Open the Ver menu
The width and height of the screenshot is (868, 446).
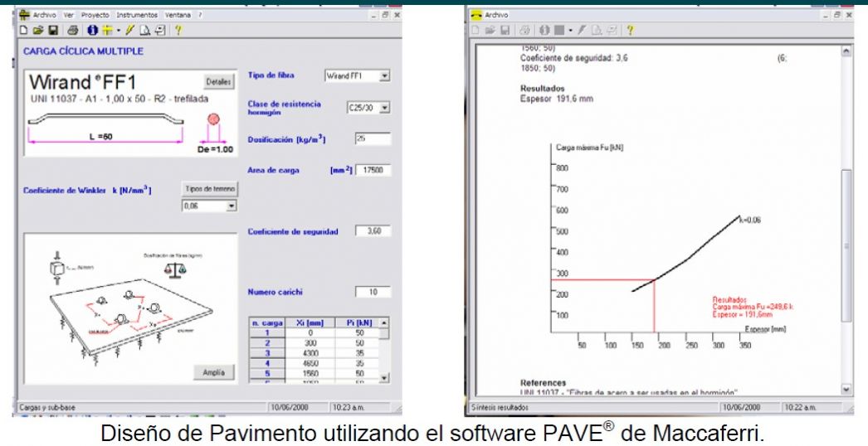[x=68, y=16]
